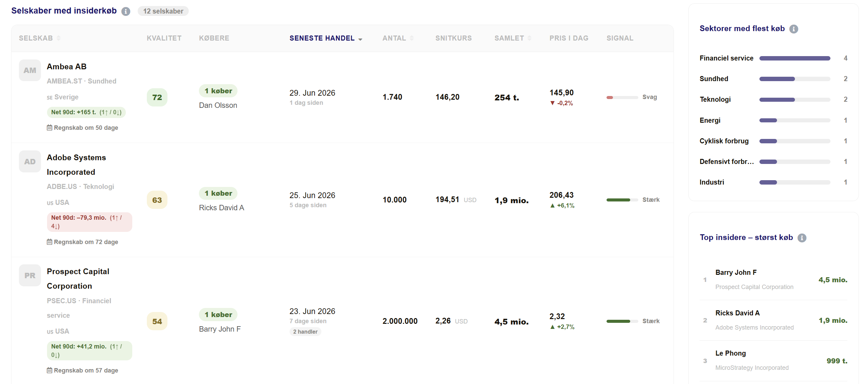Sort by ANTAL column arrows

398,38
